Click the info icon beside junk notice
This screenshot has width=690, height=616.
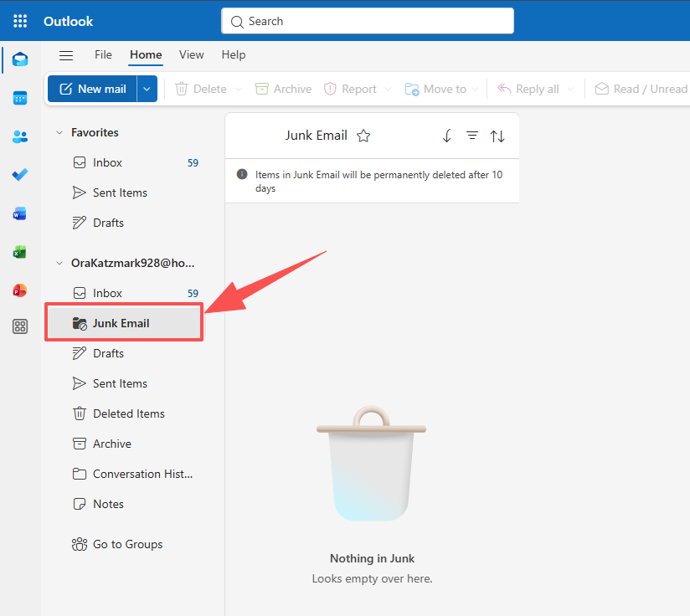click(x=242, y=174)
